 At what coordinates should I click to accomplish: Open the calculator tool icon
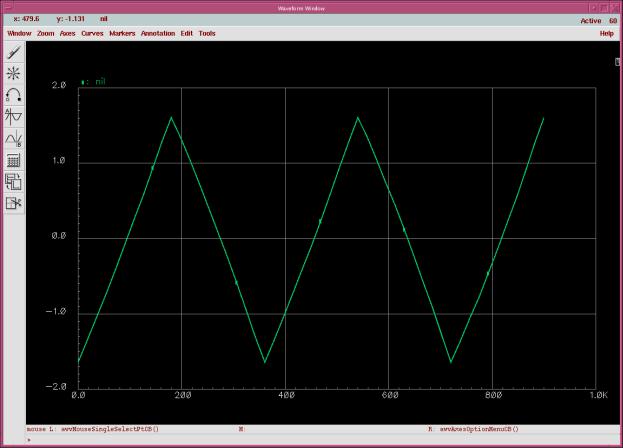pos(14,160)
